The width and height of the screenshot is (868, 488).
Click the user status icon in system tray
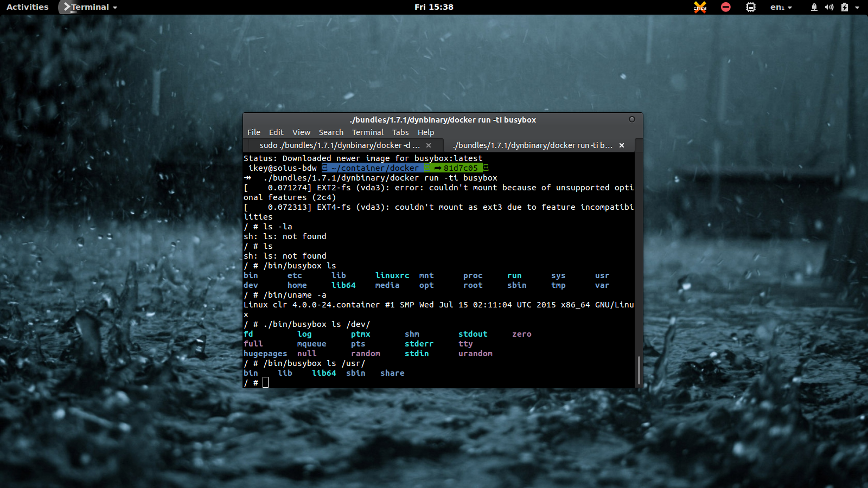tap(814, 7)
